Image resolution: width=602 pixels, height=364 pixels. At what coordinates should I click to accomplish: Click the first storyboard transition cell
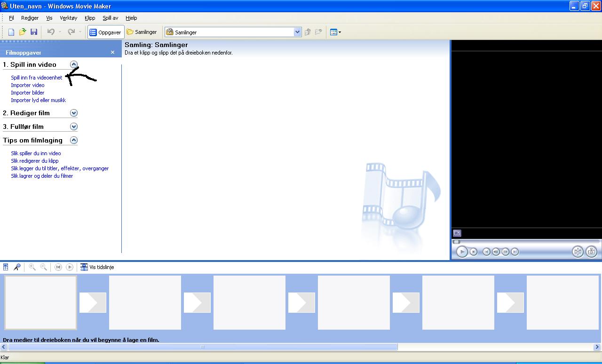tap(93, 302)
